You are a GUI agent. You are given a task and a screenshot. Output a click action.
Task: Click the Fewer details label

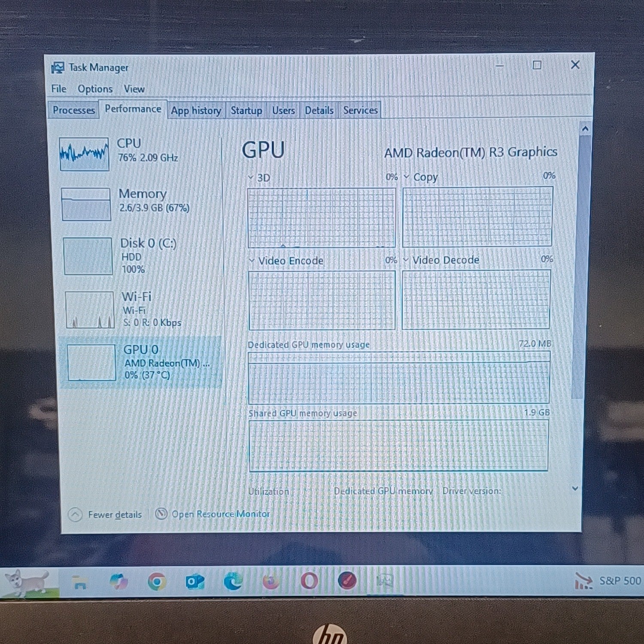coord(115,514)
